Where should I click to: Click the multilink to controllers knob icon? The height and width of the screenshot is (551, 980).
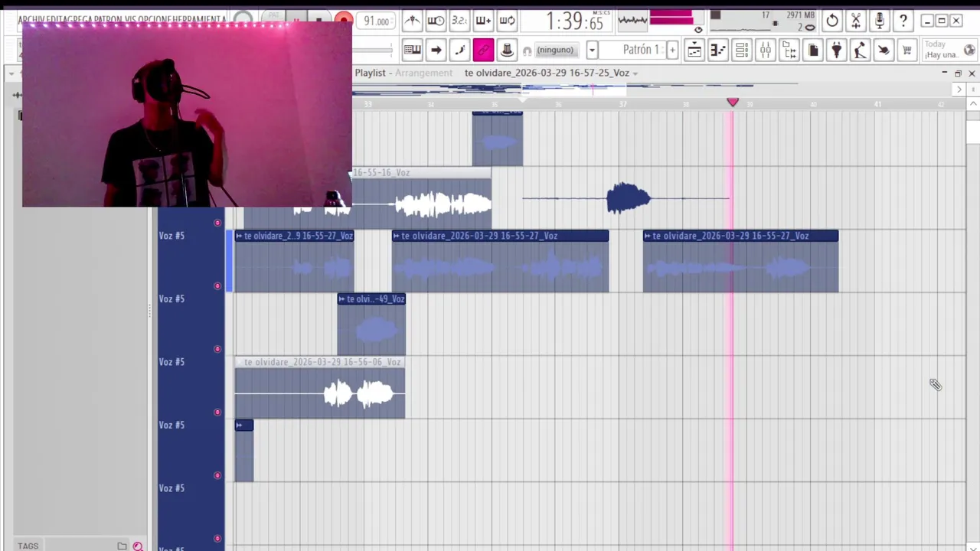(507, 50)
